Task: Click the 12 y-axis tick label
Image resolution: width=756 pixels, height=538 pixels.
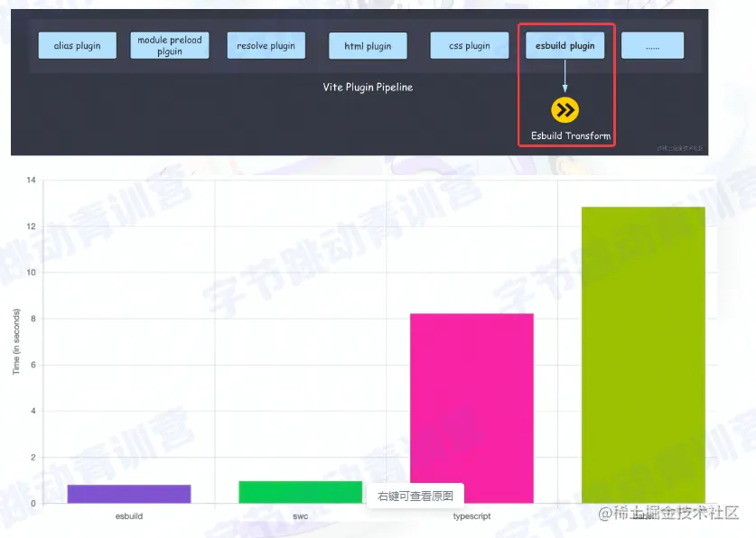Action: [x=32, y=227]
